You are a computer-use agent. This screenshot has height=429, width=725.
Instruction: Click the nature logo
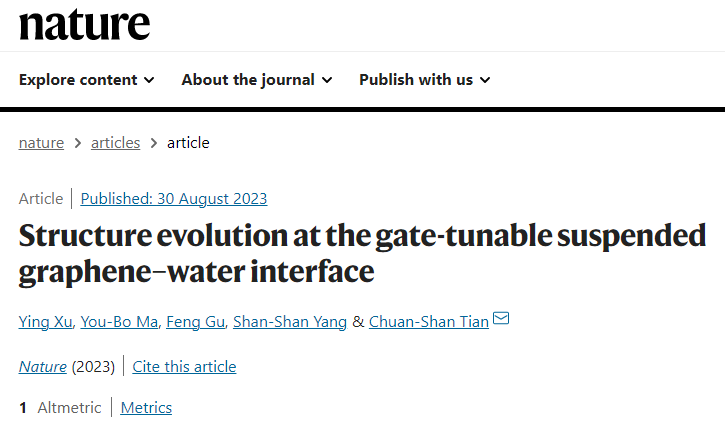coord(84,25)
